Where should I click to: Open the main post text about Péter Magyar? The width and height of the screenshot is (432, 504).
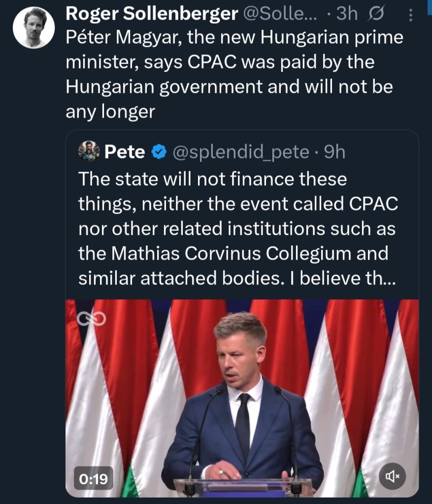click(234, 63)
